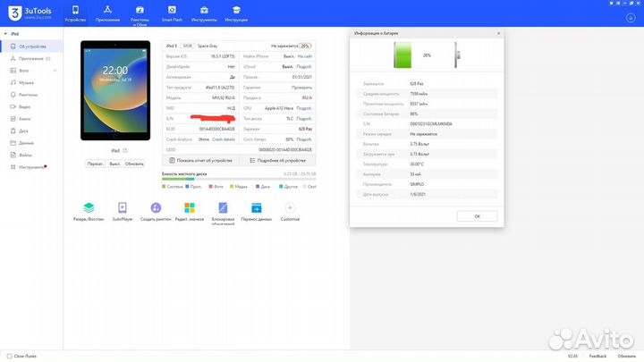The image size is (644, 362).
Task: Confirm battery dialog with OK
Action: pyautogui.click(x=477, y=216)
